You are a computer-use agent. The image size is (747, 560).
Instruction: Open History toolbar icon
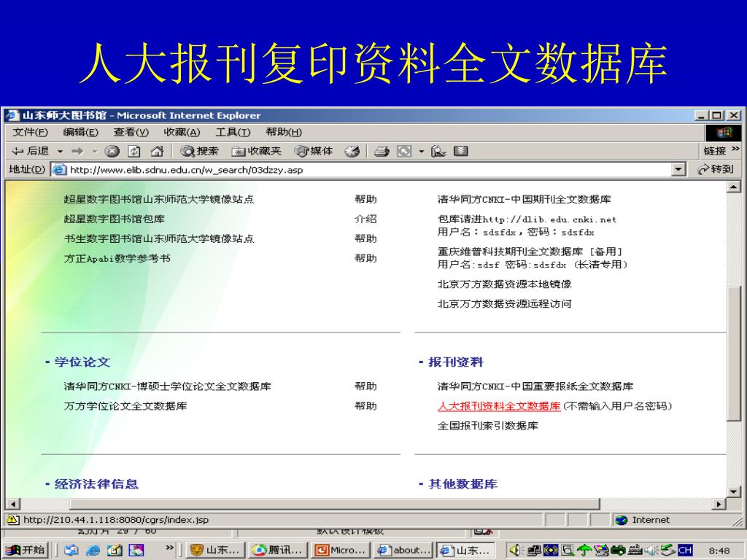[x=352, y=152]
